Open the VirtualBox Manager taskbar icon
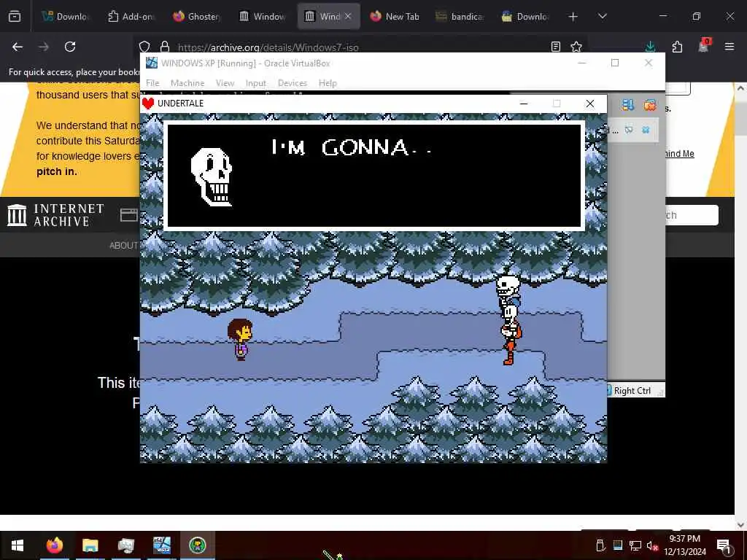The height and width of the screenshot is (560, 747). click(125, 545)
